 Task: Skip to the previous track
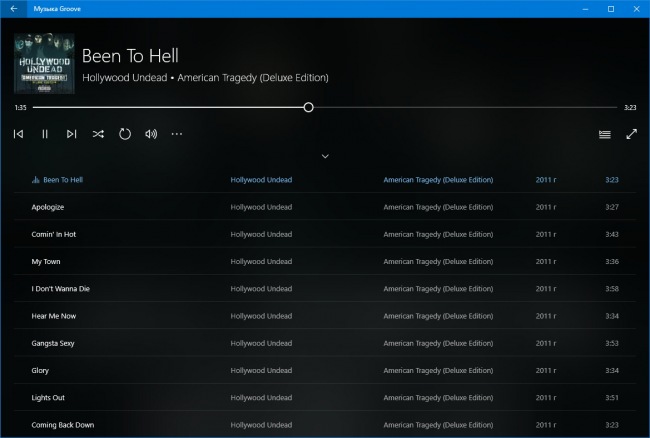[19, 134]
